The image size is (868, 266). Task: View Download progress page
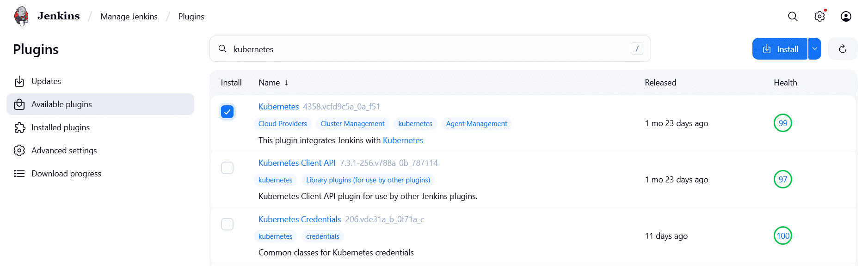(x=100, y=174)
